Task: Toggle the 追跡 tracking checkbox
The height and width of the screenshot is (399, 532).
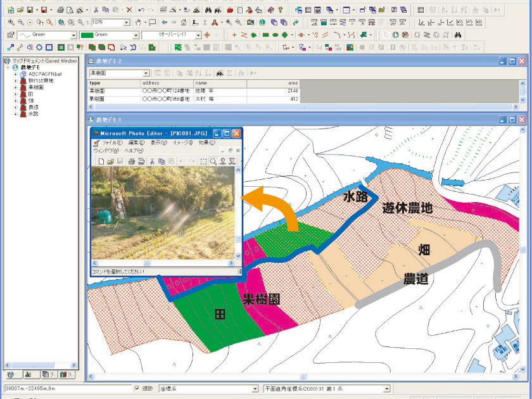Action: point(137,388)
